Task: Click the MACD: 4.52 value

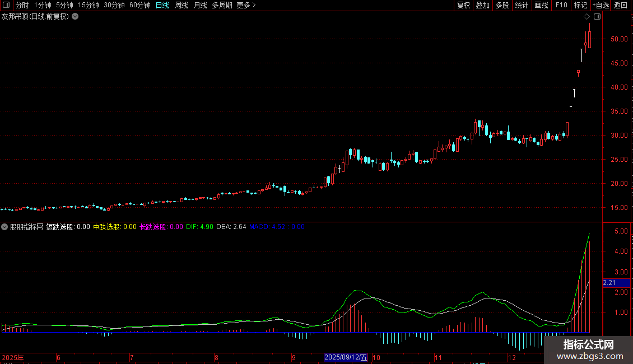Action: tap(267, 227)
